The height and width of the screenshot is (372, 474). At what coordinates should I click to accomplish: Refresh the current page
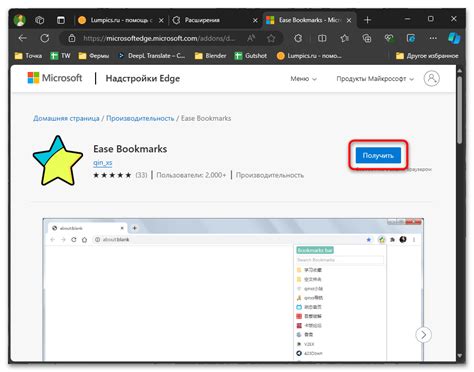(45, 38)
